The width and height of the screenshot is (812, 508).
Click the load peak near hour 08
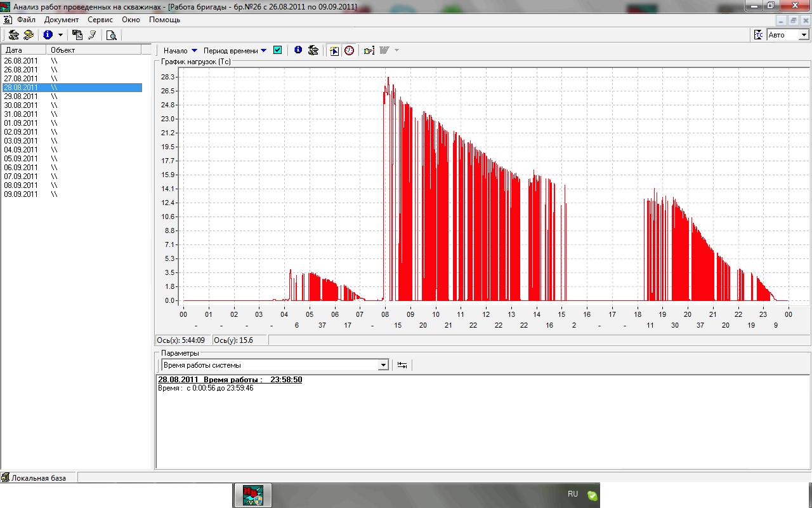tap(388, 78)
